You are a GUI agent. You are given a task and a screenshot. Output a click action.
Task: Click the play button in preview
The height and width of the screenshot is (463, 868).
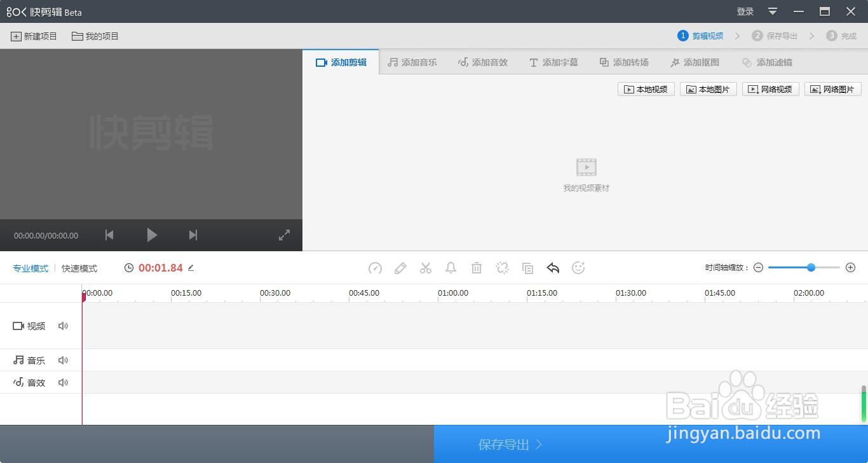click(x=151, y=235)
